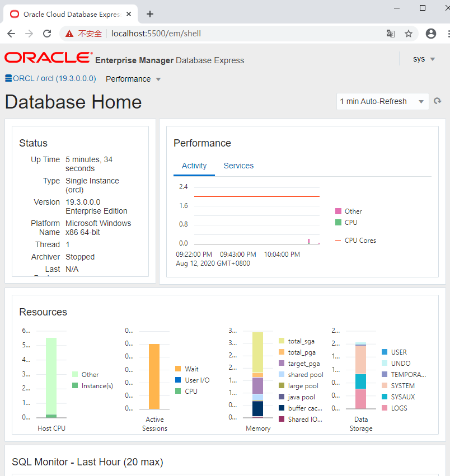Open the Chrome profile avatar icon
Image resolution: width=450 pixels, height=476 pixels.
430,34
